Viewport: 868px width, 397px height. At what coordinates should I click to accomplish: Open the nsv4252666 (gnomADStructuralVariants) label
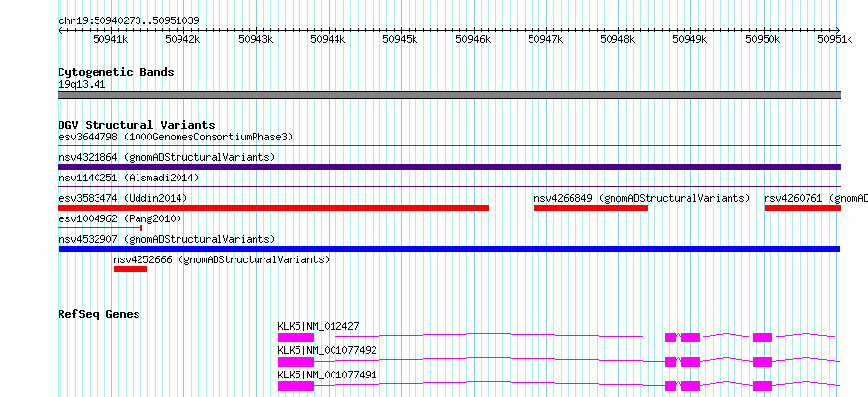(x=221, y=259)
